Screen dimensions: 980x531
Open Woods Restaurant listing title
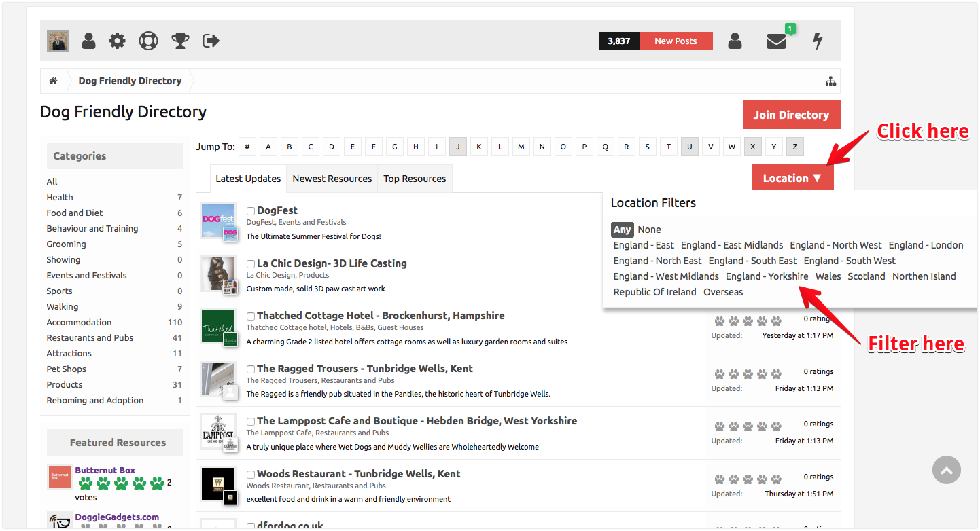359,474
